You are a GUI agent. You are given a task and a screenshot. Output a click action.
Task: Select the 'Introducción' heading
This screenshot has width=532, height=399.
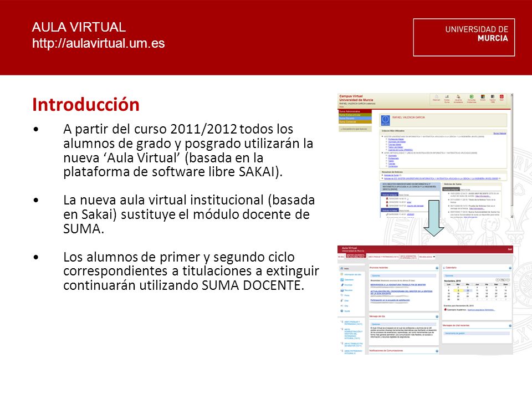coord(86,105)
